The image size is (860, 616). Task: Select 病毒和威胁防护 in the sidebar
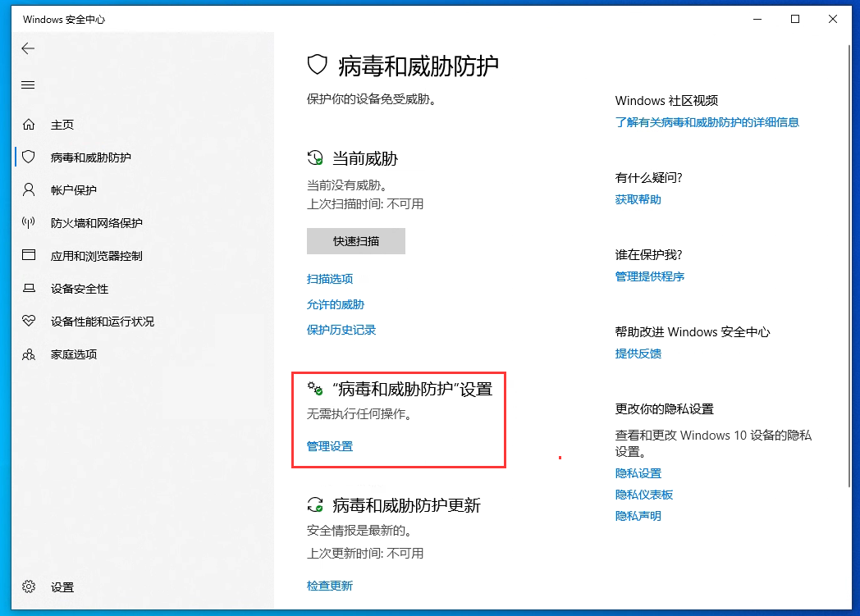tap(91, 157)
